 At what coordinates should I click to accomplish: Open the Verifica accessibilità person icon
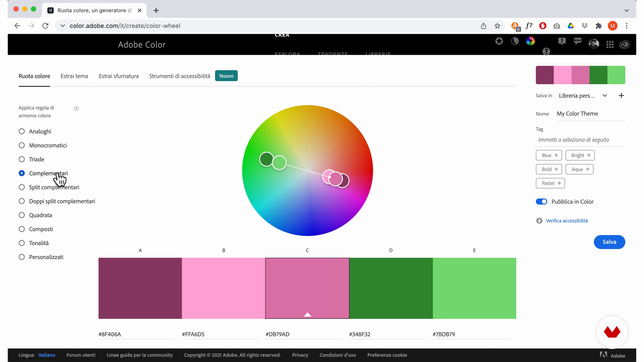click(x=539, y=221)
